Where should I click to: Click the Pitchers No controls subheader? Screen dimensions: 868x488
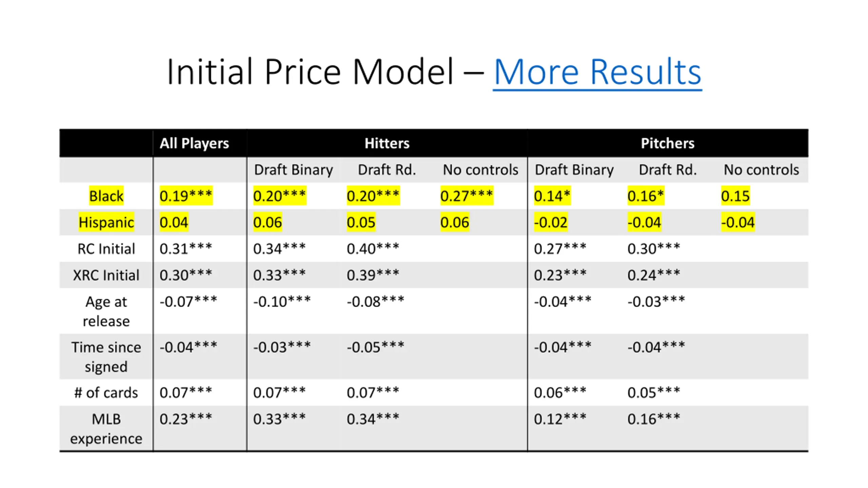point(761,169)
